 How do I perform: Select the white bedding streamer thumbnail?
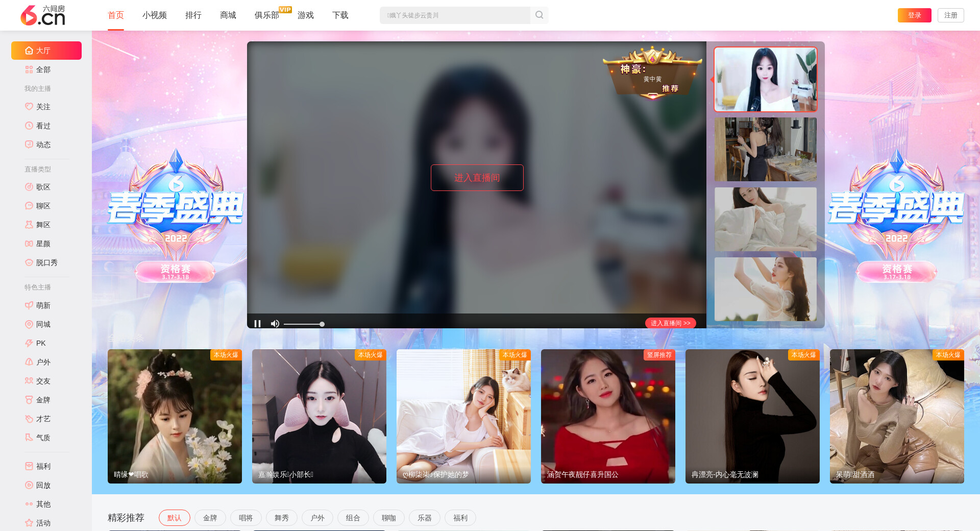pyautogui.click(x=766, y=220)
